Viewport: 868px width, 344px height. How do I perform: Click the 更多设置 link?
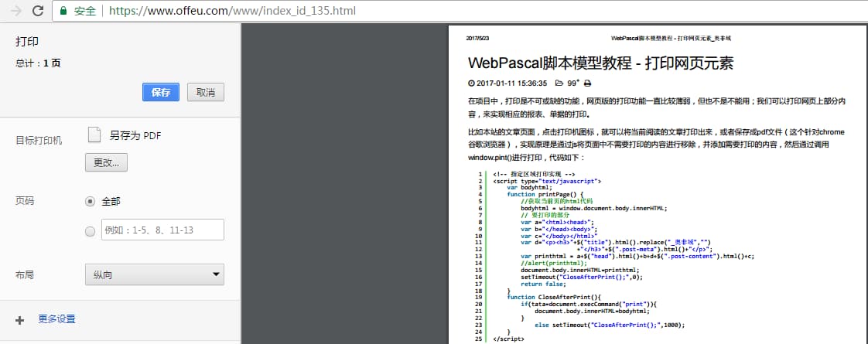(56, 319)
